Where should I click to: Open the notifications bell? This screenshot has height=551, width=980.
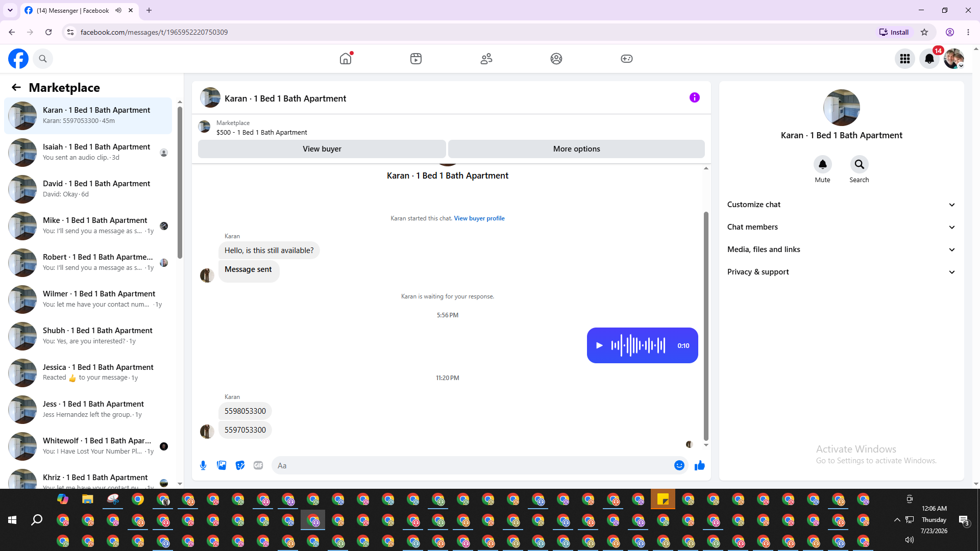929,59
